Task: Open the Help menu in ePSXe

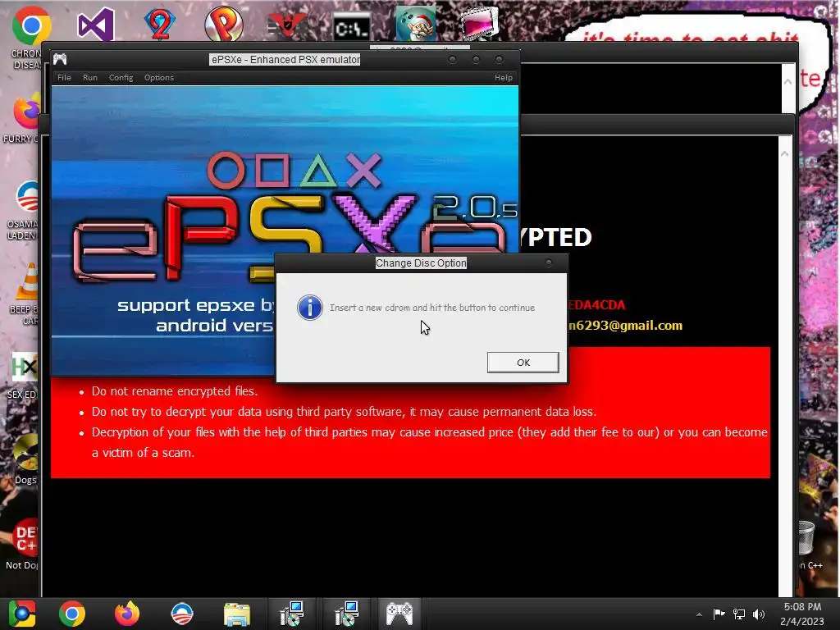Action: pyautogui.click(x=504, y=78)
